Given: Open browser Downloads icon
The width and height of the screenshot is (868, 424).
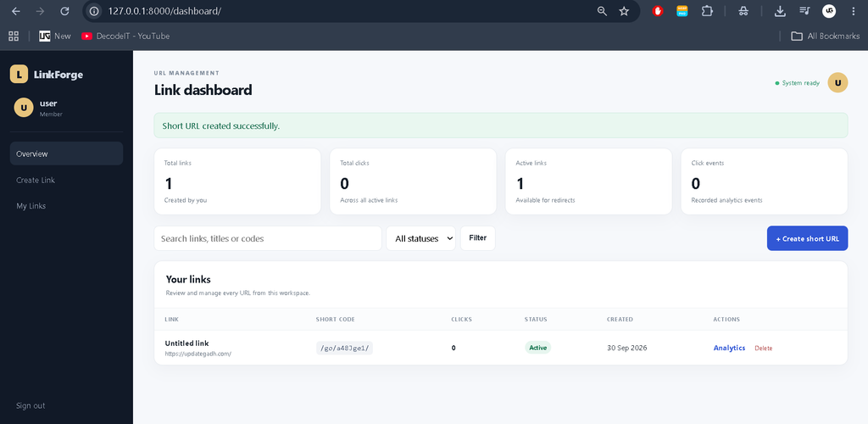Looking at the screenshot, I should pos(780,11).
